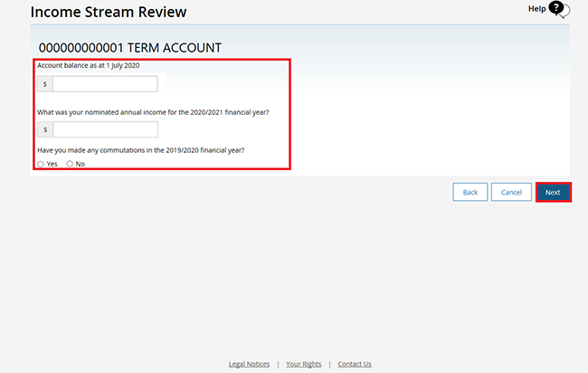Click the Cancel button
Viewport: 588px width, 373px height.
(x=511, y=192)
